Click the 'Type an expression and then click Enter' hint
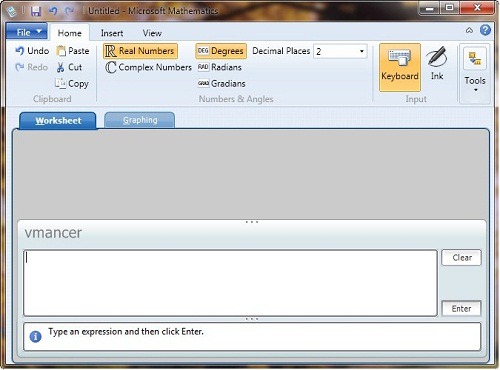Screen dimensions: 500x370 click(126, 332)
